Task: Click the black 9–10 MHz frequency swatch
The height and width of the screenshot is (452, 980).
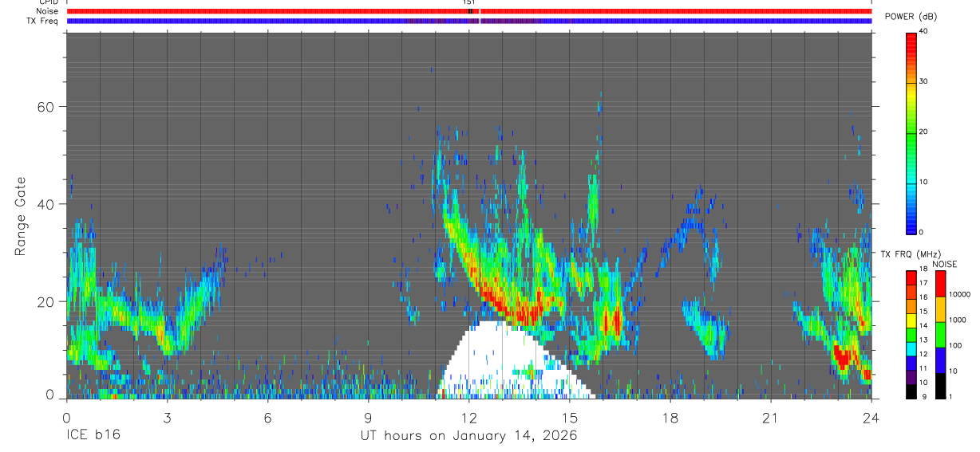Action: pyautogui.click(x=911, y=390)
